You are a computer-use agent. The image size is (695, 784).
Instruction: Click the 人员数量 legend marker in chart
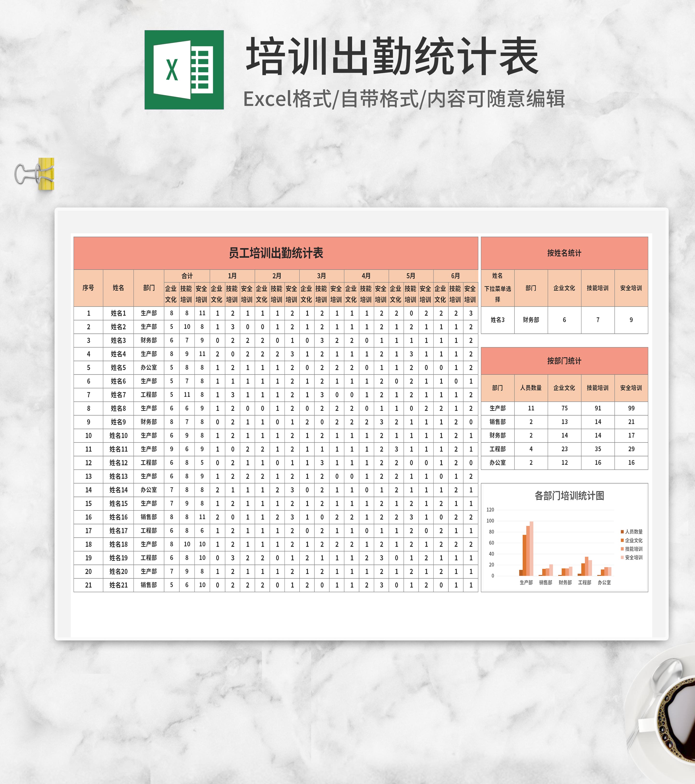click(622, 532)
